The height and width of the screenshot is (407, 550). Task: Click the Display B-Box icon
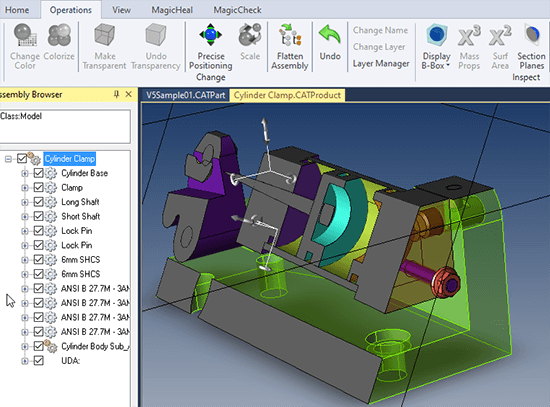(x=437, y=35)
